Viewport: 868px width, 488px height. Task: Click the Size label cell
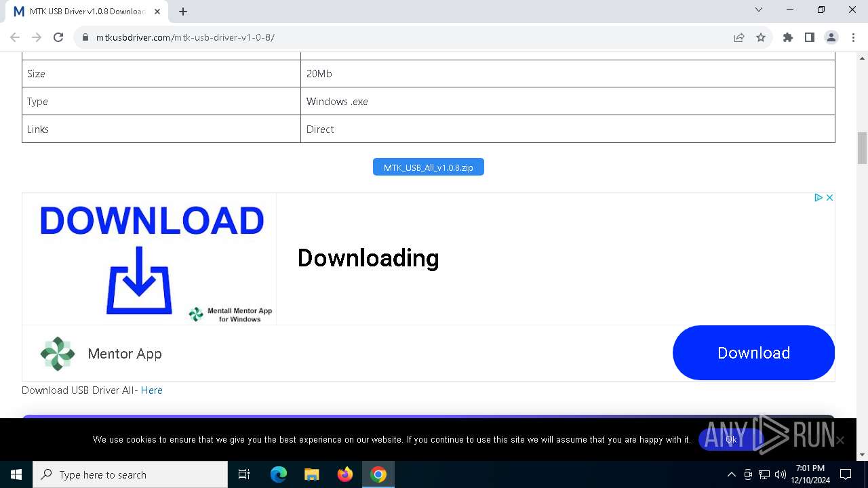[161, 74]
